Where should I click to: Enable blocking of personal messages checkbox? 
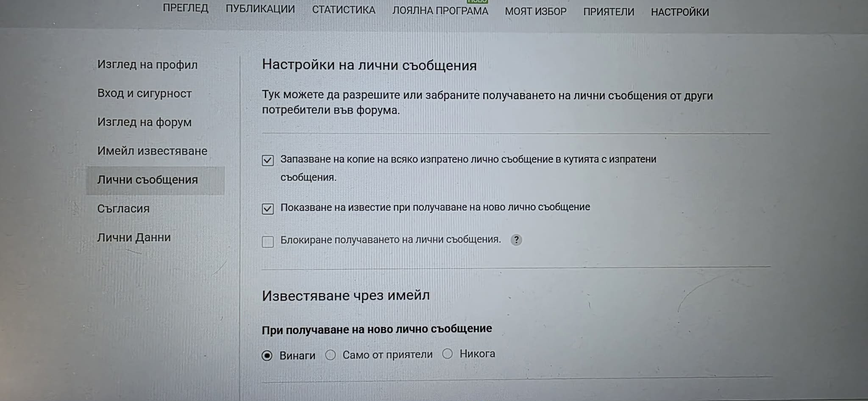click(x=268, y=242)
